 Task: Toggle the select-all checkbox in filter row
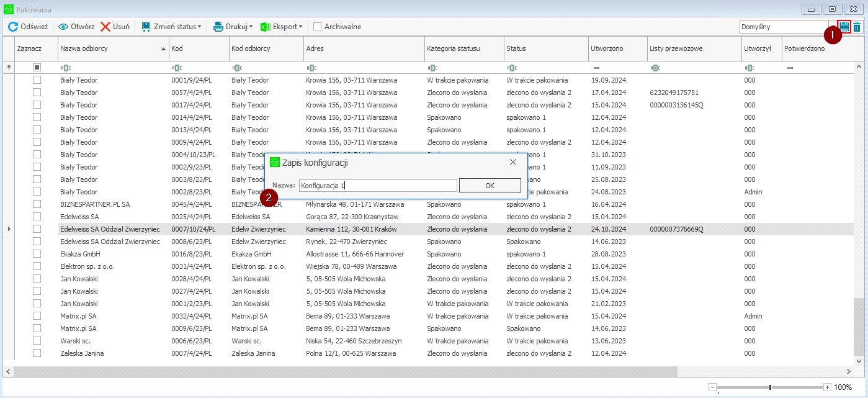pos(37,67)
